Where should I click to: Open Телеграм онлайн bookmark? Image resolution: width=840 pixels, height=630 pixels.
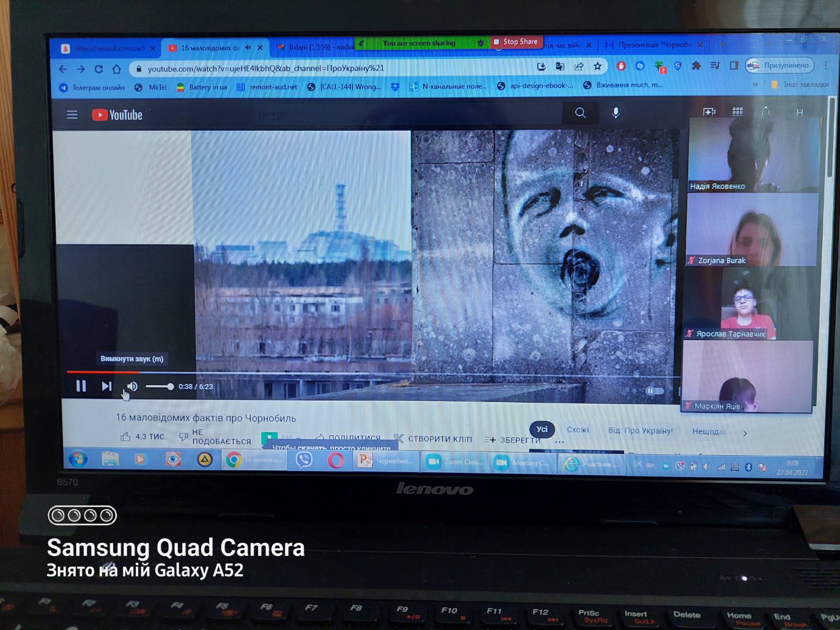[92, 88]
